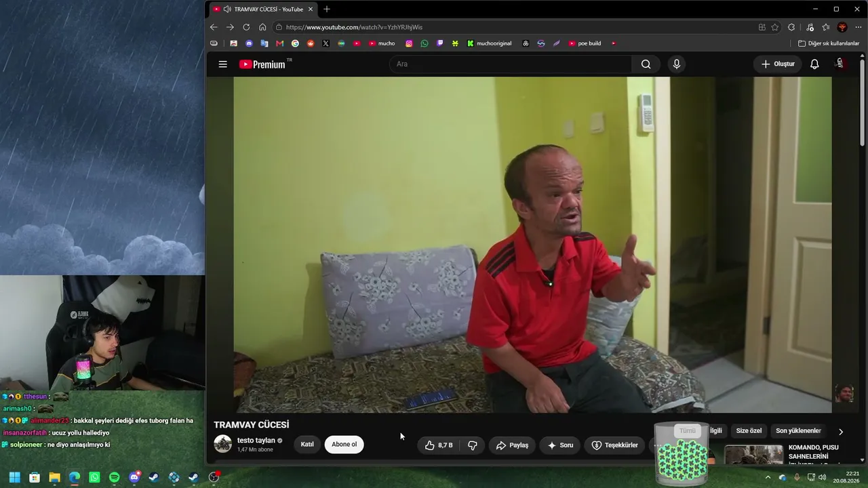Click the Abone ol subscribe button

click(x=344, y=445)
